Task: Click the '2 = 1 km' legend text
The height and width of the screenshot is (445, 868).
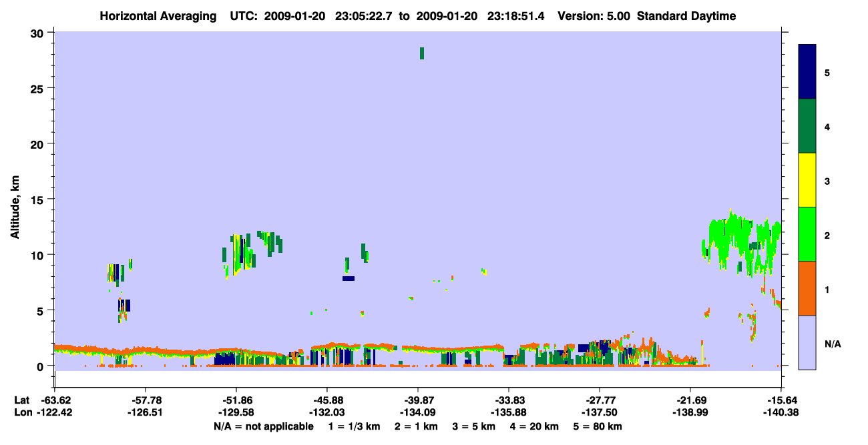Action: point(416,426)
